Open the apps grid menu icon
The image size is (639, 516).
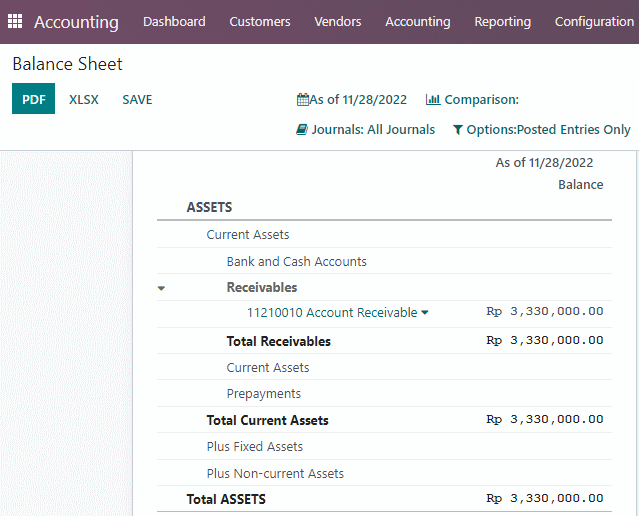[x=15, y=21]
